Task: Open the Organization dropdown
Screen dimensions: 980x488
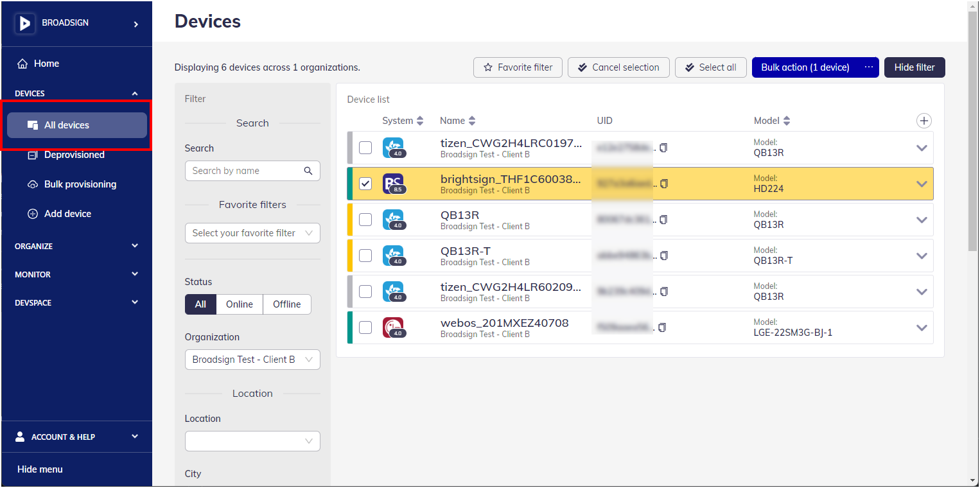Action: coord(252,360)
